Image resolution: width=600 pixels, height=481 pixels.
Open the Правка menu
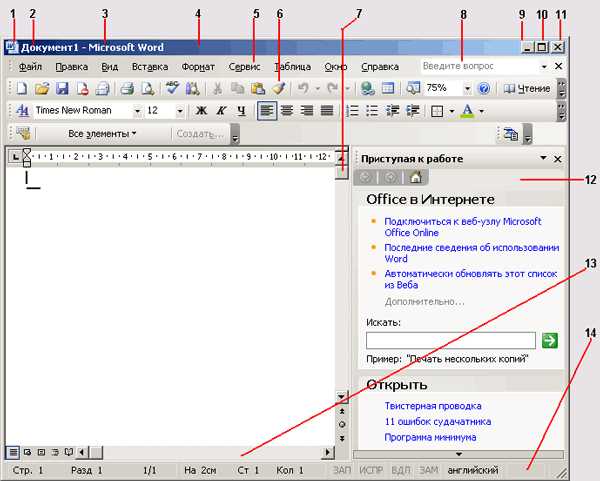(72, 67)
